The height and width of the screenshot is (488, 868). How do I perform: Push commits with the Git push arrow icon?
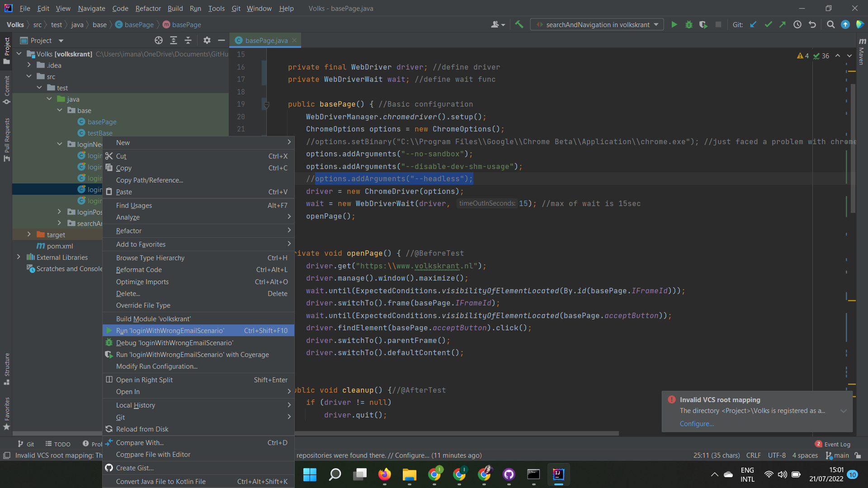click(783, 24)
